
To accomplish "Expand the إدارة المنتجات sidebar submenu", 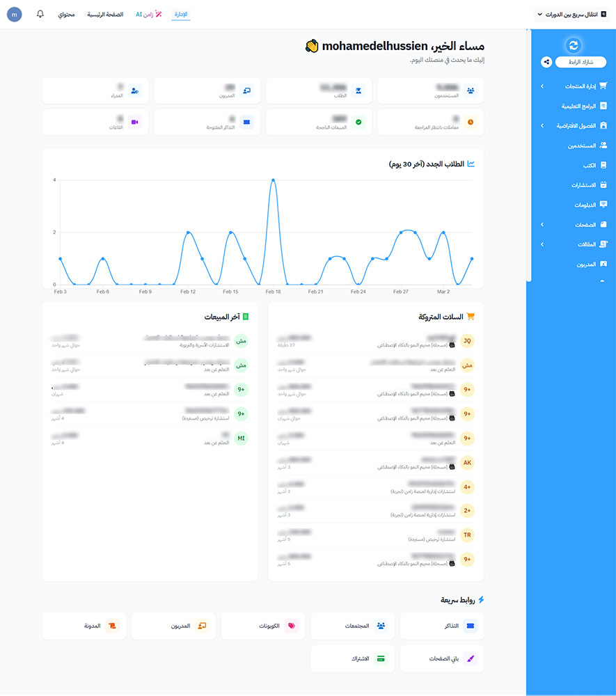I will 542,86.
